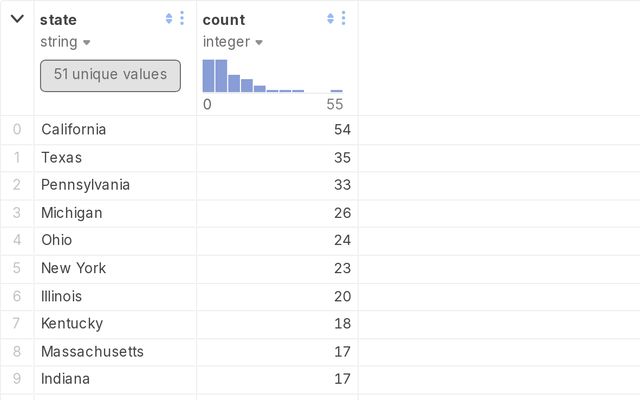This screenshot has width=640, height=400.
Task: Sort the count column
Action: pos(331,19)
